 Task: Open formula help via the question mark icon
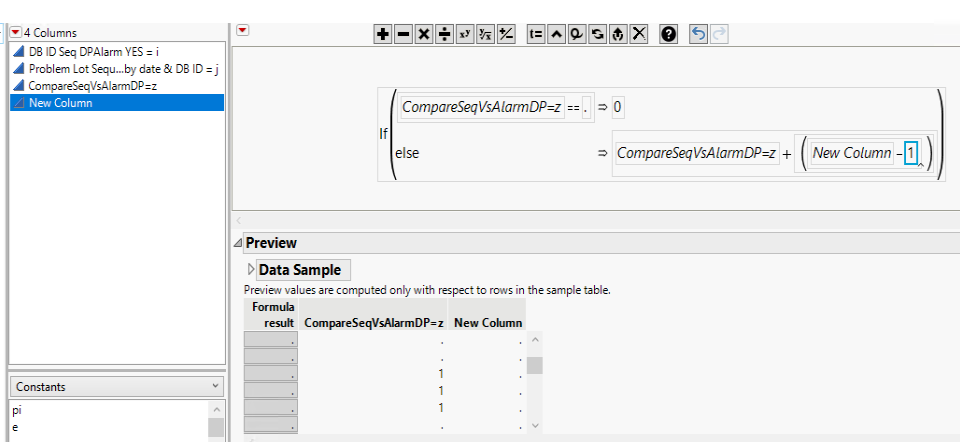(669, 34)
